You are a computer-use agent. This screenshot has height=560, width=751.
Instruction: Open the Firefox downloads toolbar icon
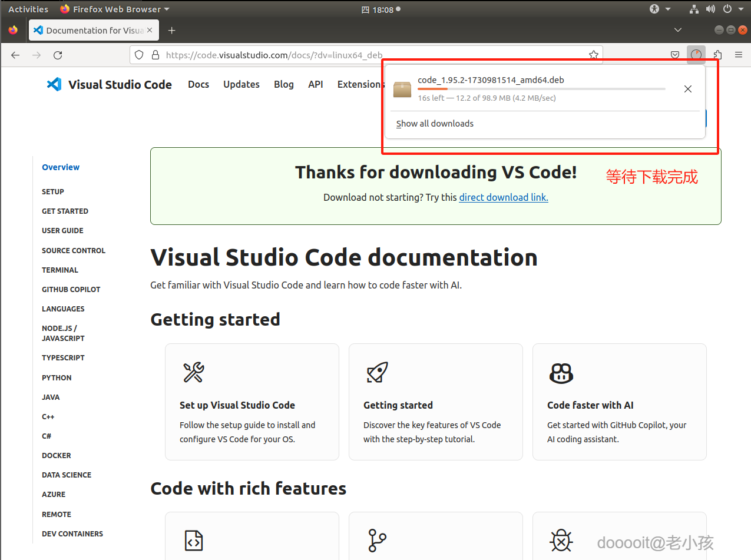(x=696, y=55)
